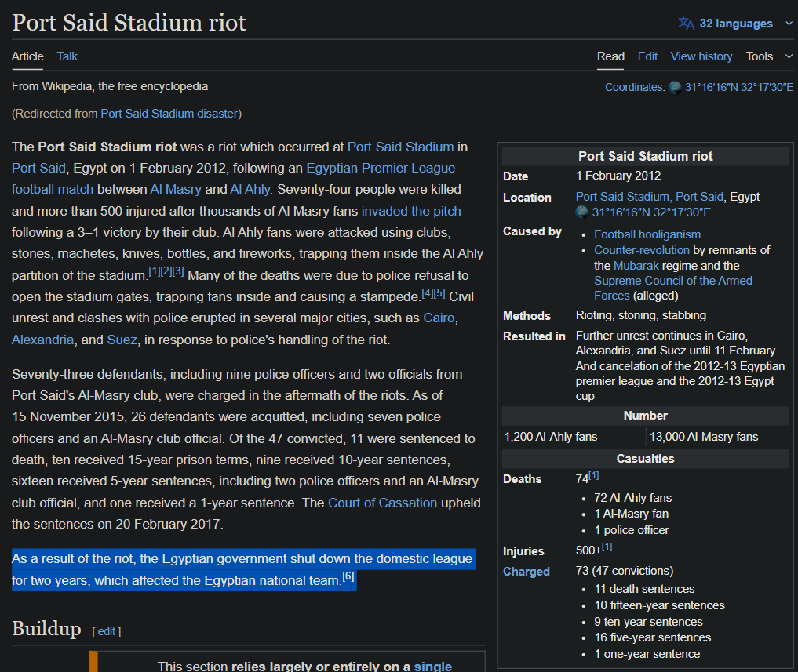Open the Port Said Stadium disaster redirect link

[x=169, y=114]
